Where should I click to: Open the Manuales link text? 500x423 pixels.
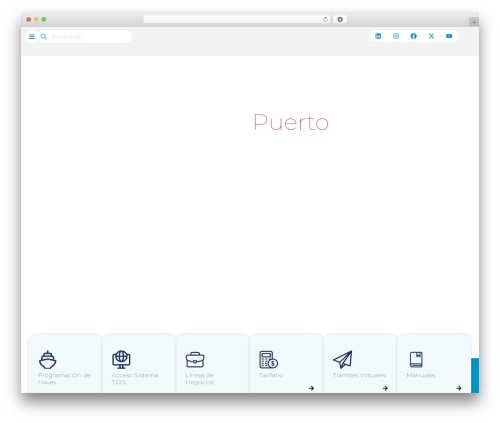click(421, 375)
